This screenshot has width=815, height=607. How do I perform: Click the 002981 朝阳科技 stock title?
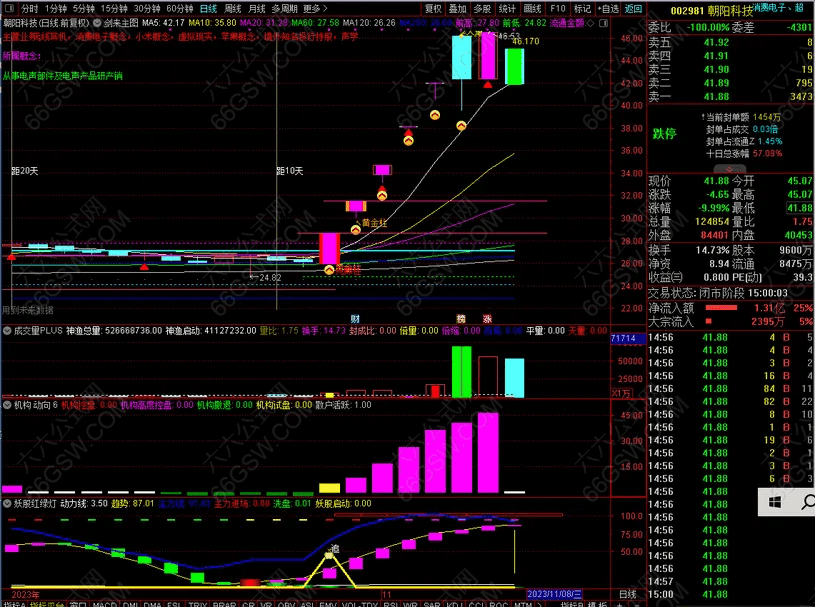pos(711,10)
